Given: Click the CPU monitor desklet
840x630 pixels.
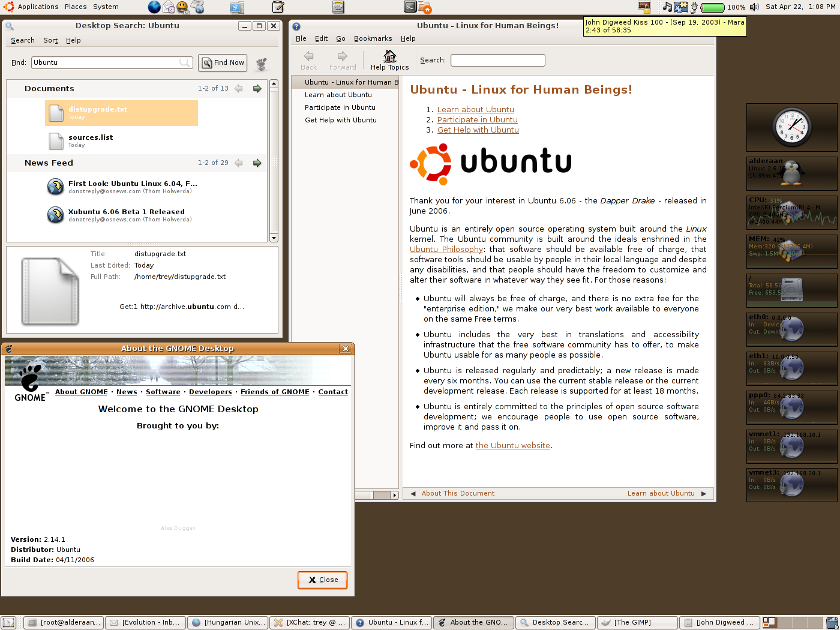Looking at the screenshot, I should click(x=791, y=212).
